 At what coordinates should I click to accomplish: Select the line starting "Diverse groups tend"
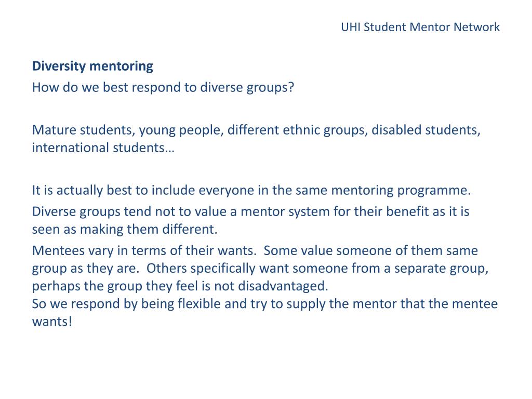[x=251, y=212]
